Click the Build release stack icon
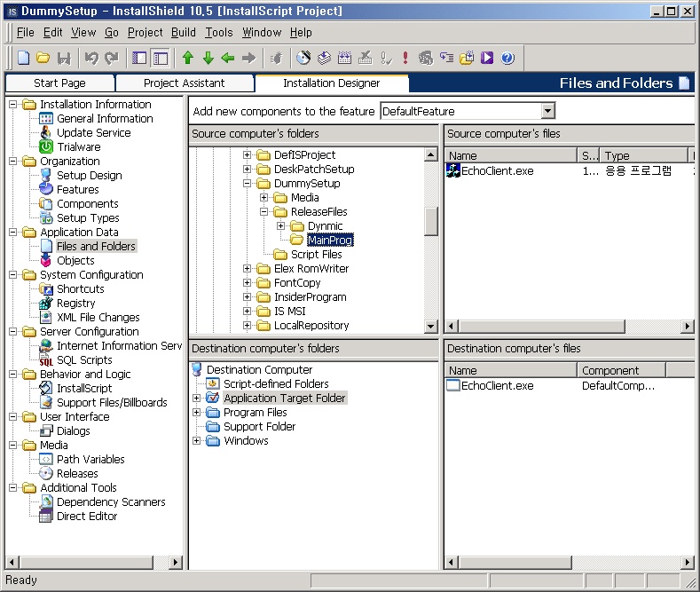 coord(325,58)
